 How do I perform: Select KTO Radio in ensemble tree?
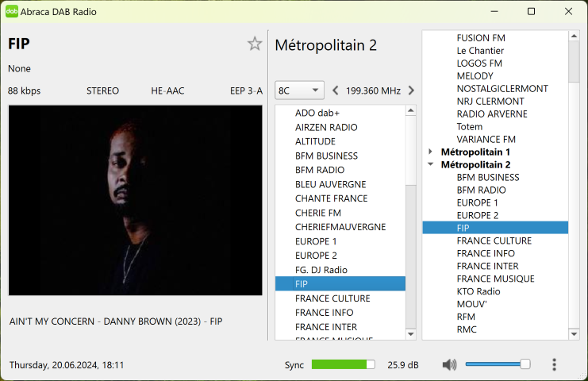pyautogui.click(x=478, y=291)
